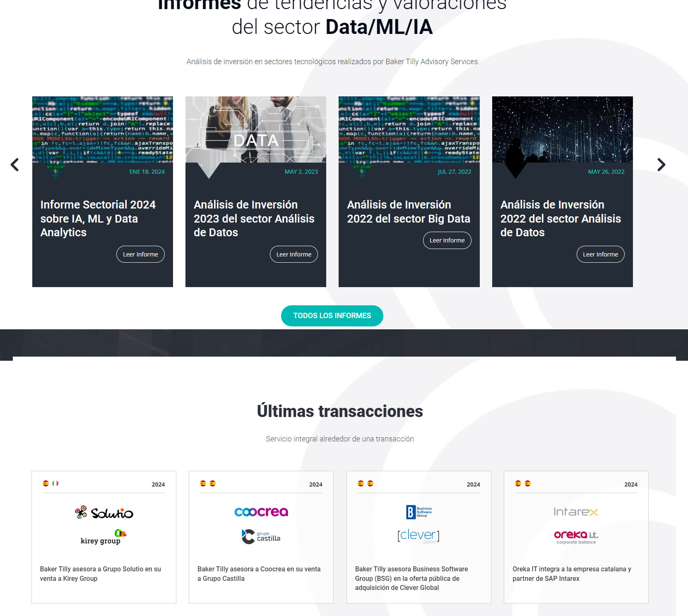Click 2024 year on the BSG card
Image resolution: width=688 pixels, height=616 pixels.
(x=474, y=484)
